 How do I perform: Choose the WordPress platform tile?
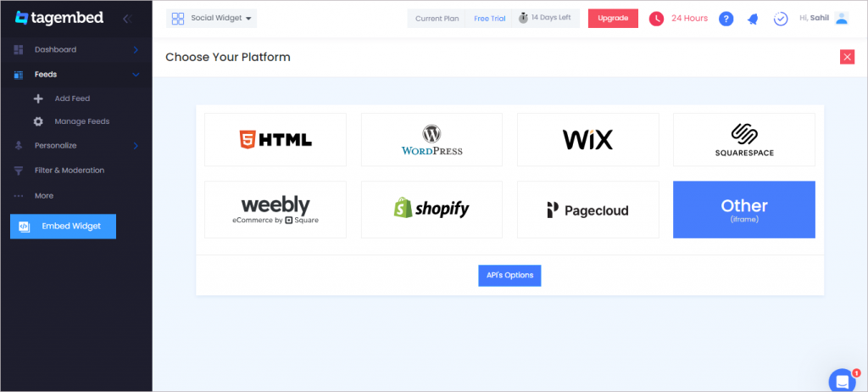[431, 140]
